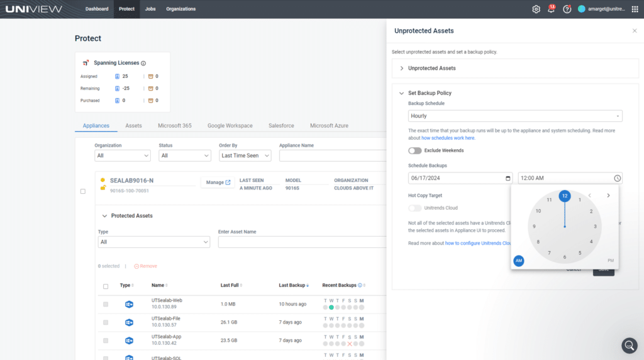Open the Status filter dropdown
Image resolution: width=644 pixels, height=360 pixels.
click(x=184, y=155)
